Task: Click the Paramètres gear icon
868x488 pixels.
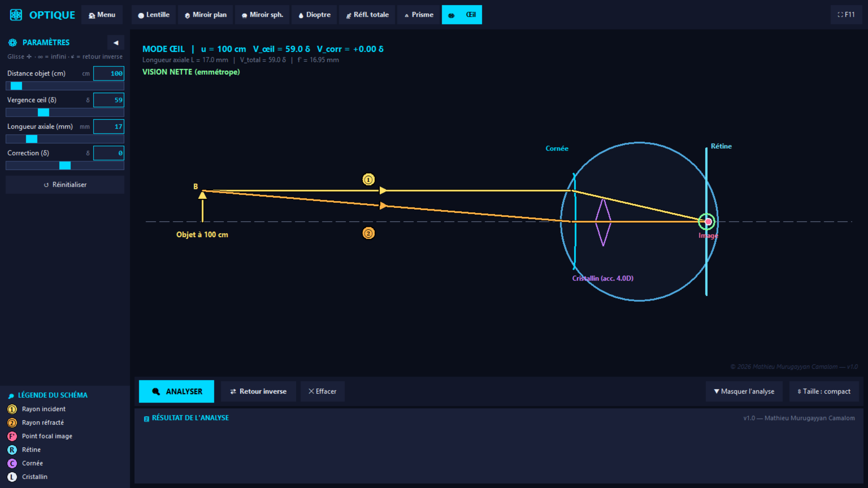Action: pos(13,42)
